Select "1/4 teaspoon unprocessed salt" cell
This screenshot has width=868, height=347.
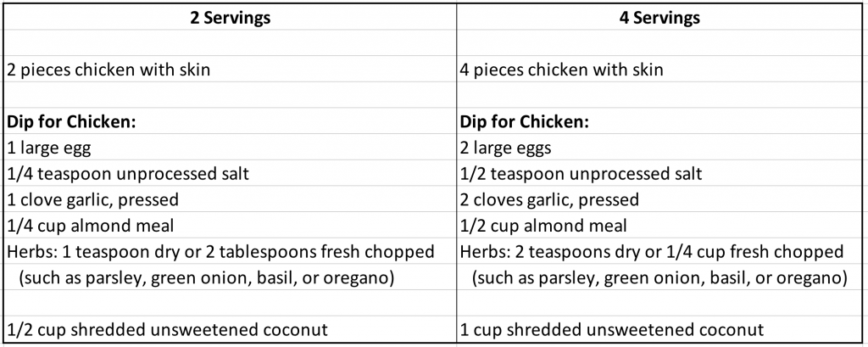[231, 173]
